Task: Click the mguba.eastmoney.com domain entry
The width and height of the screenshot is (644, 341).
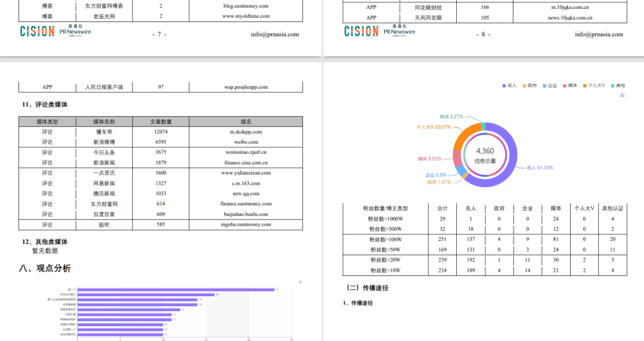Action: pyautogui.click(x=246, y=225)
